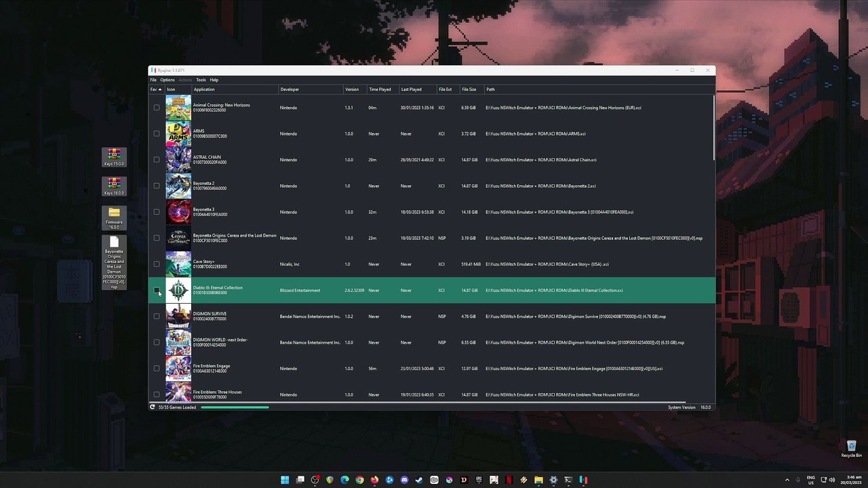The width and height of the screenshot is (868, 488).
Task: Sort by the Last Played column header
Action: point(417,89)
